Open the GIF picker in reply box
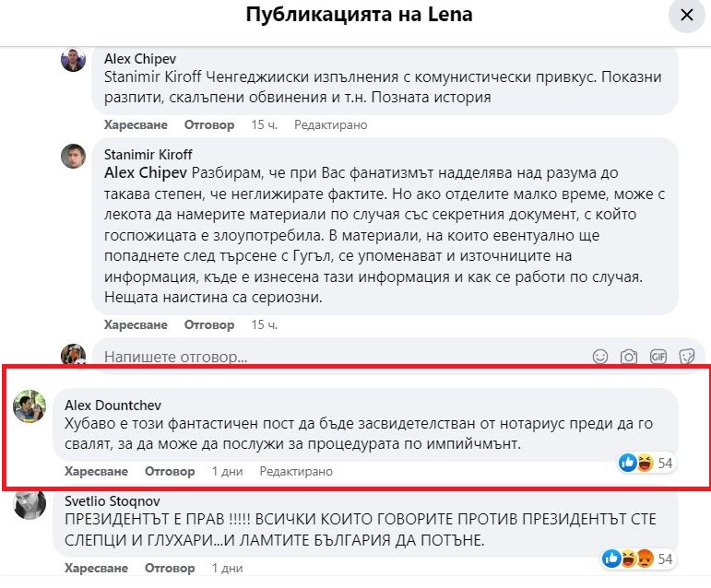 tap(658, 357)
